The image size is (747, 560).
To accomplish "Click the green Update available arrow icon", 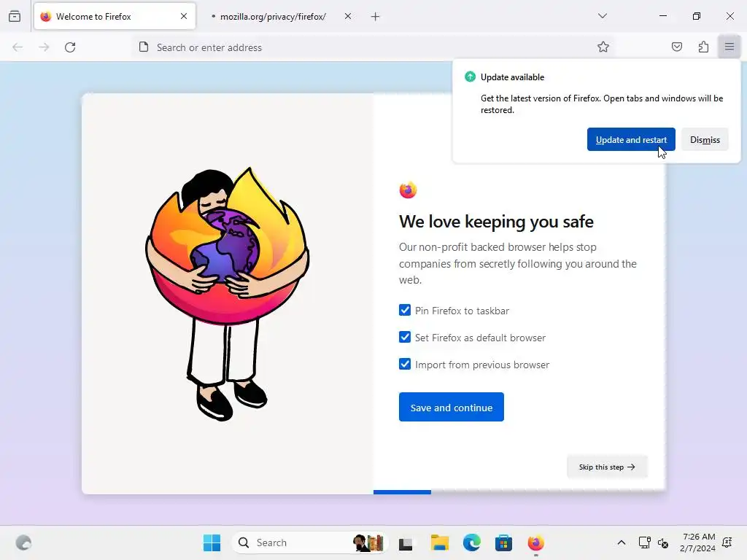I will [x=471, y=77].
